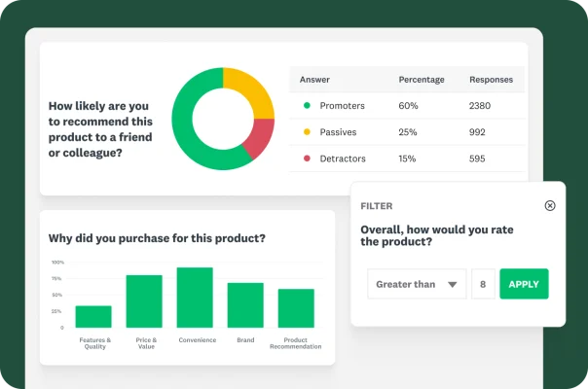Click the 'Price & Value' bar

[x=144, y=301]
